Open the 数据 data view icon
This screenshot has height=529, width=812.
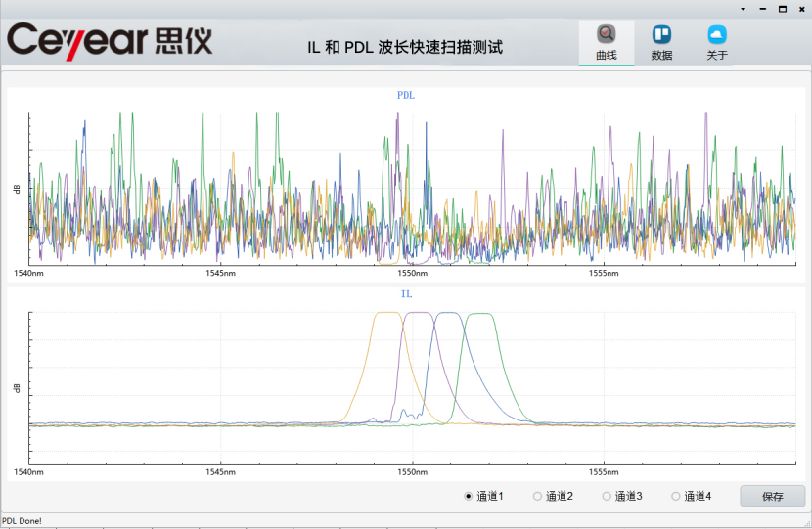click(661, 35)
